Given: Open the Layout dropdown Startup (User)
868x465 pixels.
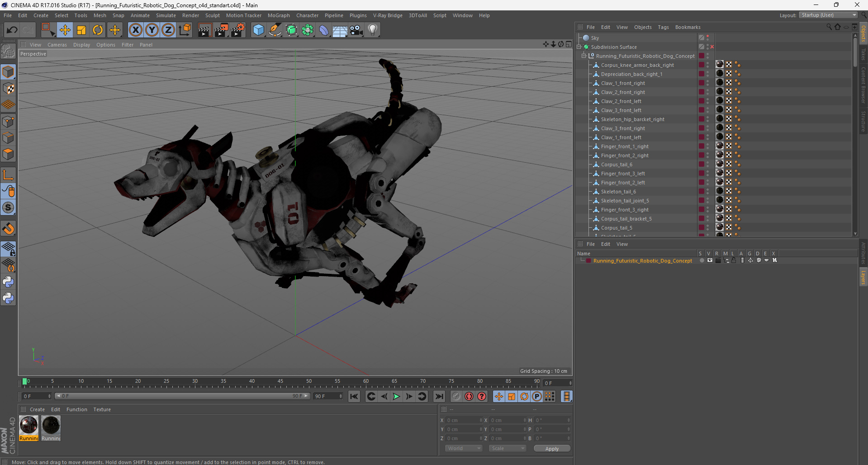Looking at the screenshot, I should 828,15.
